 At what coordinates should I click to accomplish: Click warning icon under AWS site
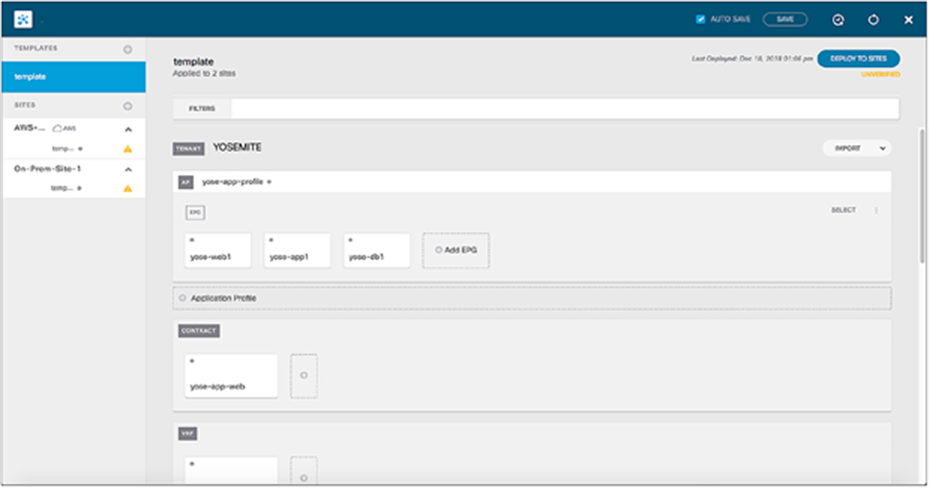(127, 149)
